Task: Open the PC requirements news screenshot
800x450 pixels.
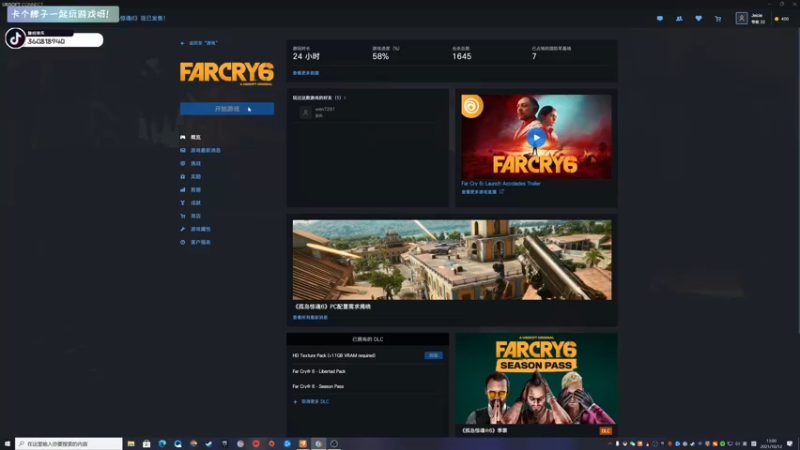Action: [x=452, y=260]
